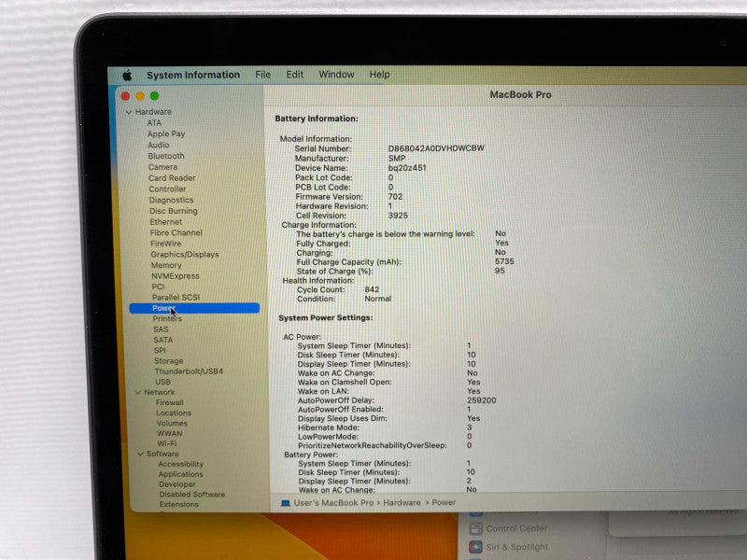Viewport: 747px width, 560px height.
Task: Select Memory in the sidebar
Action: tap(166, 265)
